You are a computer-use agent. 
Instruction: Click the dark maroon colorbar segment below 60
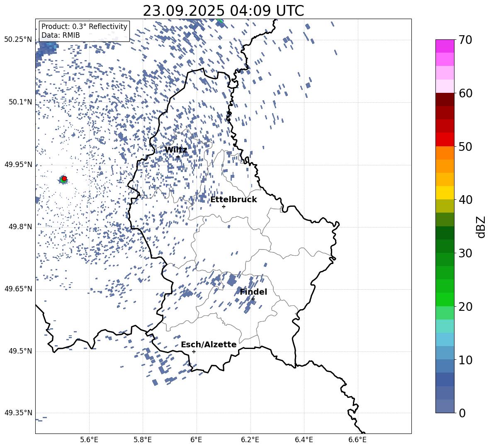445,99
